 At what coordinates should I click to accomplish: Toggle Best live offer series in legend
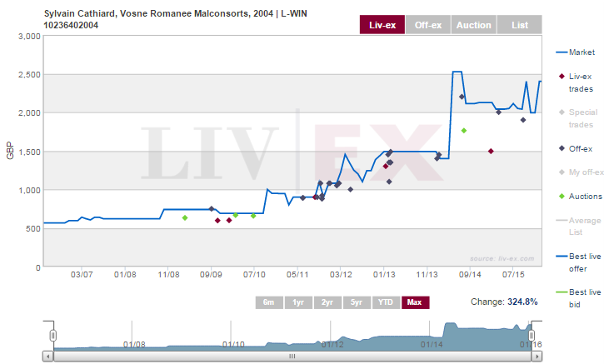click(x=579, y=262)
